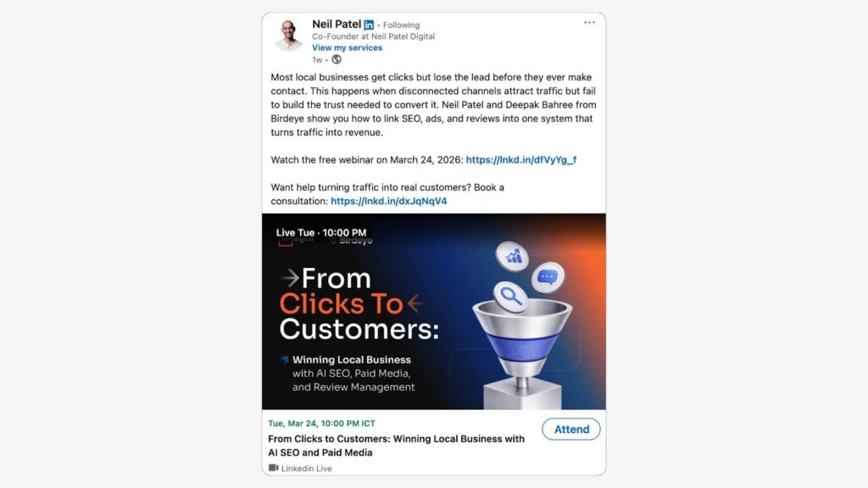Screen dimensions: 868x488
Task: Click the LinkedIn Live video camera icon
Action: click(273, 468)
